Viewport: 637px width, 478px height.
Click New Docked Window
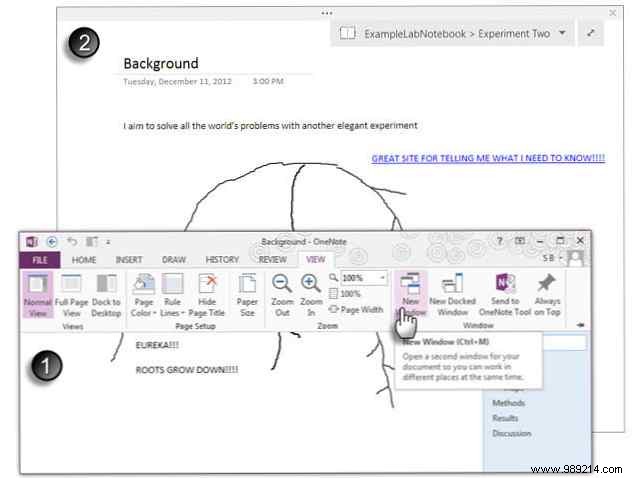click(x=453, y=295)
